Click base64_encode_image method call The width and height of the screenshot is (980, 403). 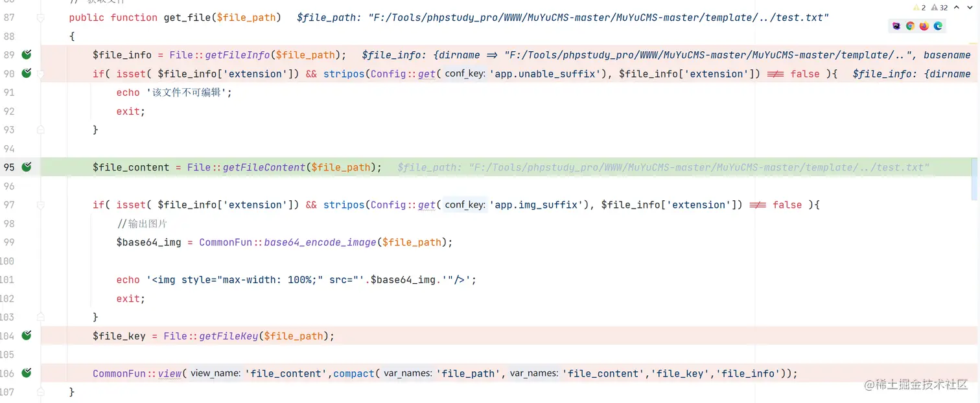click(320, 242)
